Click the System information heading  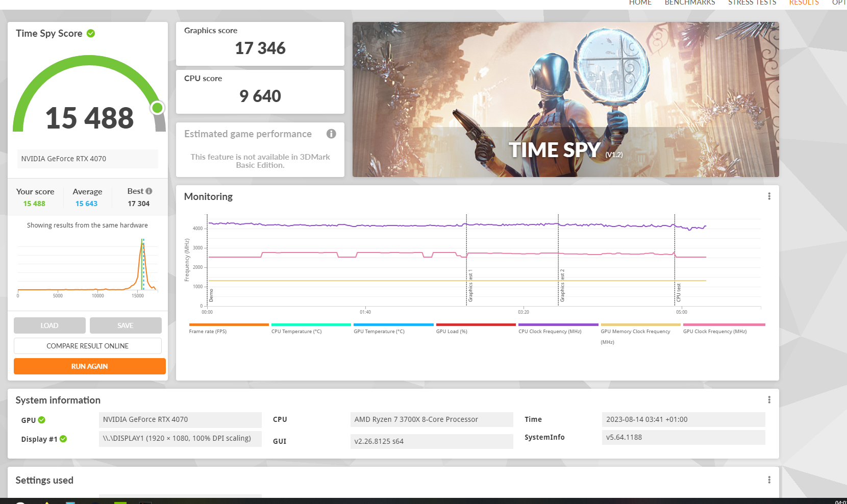pos(58,400)
